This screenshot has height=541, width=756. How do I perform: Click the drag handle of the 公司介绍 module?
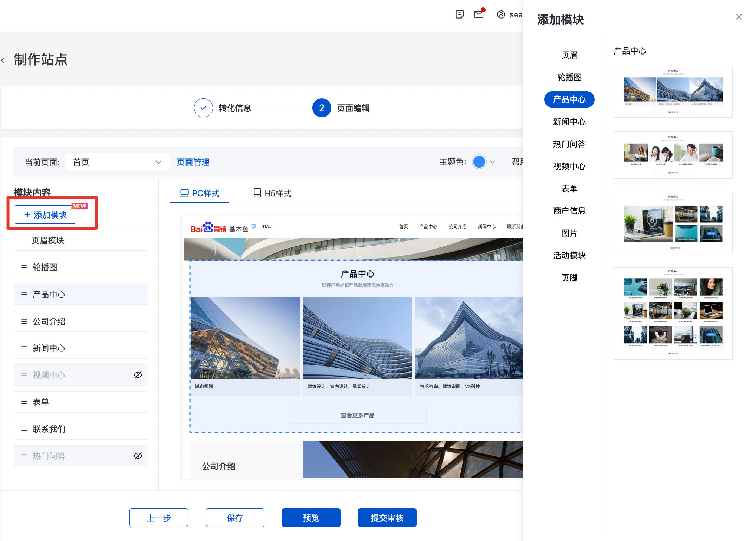[x=24, y=321]
